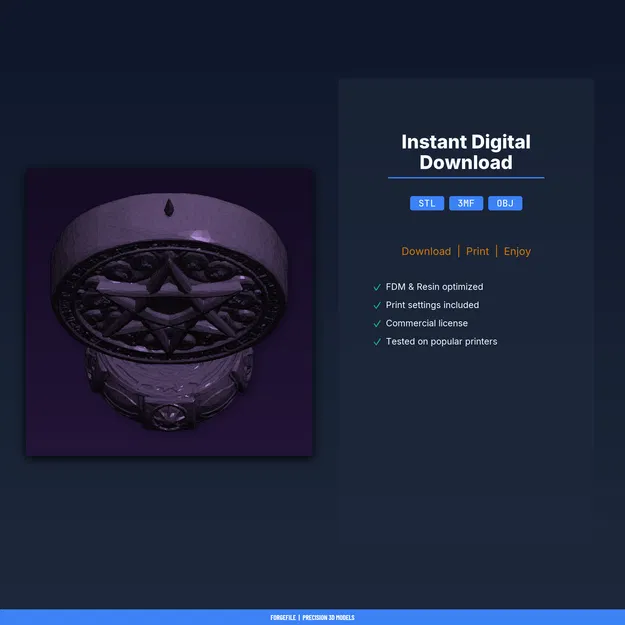Click the 3MF format badge

tap(466, 203)
